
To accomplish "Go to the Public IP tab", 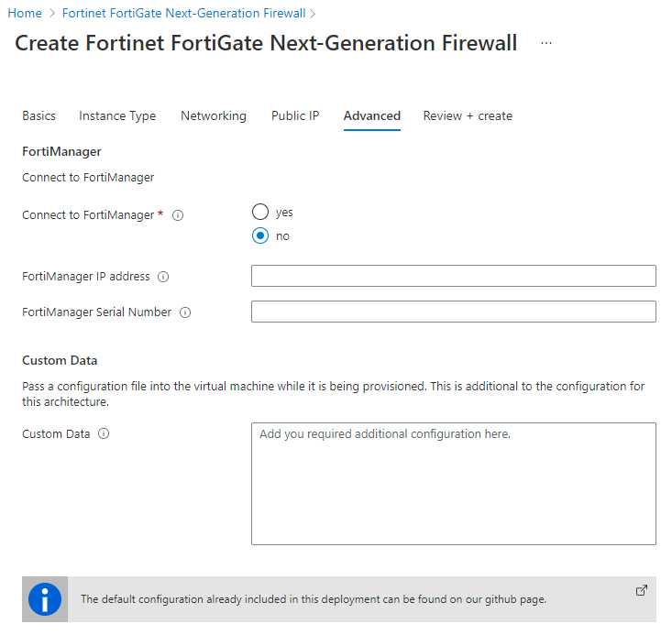I will (x=295, y=116).
